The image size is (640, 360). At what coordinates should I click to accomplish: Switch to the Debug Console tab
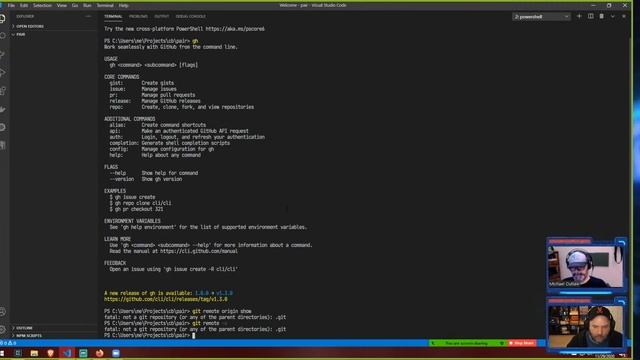(x=191, y=16)
